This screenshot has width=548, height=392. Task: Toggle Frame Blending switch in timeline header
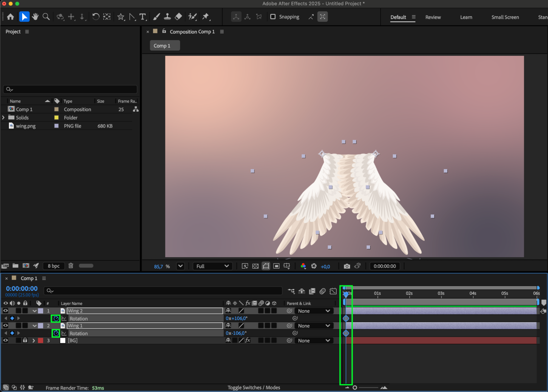312,291
